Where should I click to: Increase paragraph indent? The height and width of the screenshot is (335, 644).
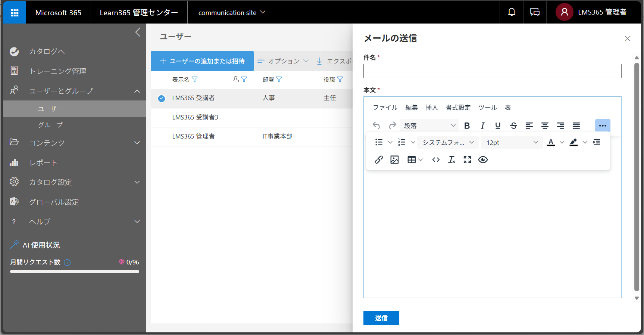point(597,142)
